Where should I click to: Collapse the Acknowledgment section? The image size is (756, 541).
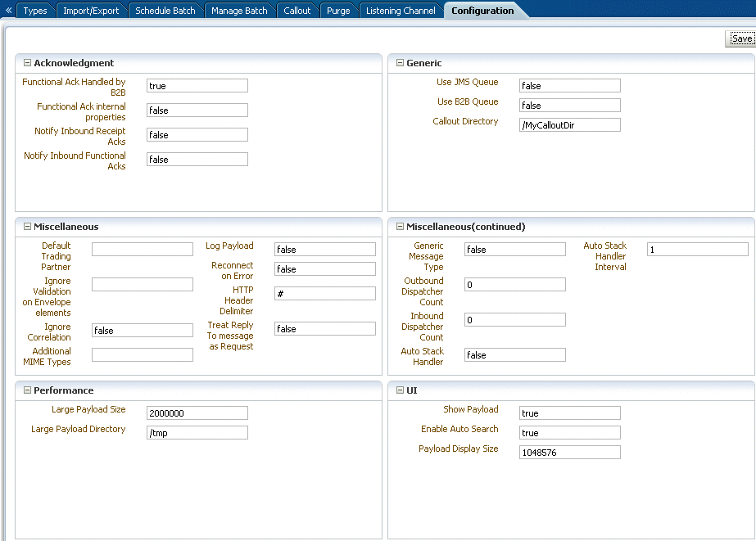click(x=28, y=63)
